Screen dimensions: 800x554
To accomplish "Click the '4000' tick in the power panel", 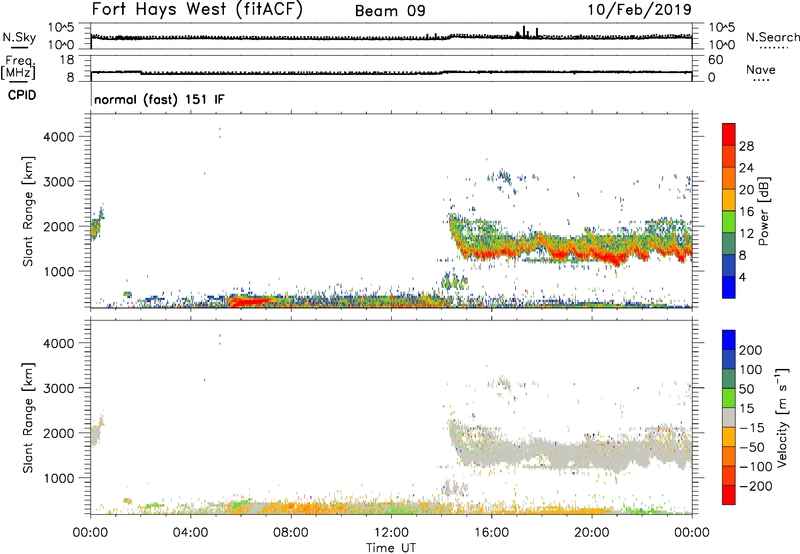I will pos(58,137).
